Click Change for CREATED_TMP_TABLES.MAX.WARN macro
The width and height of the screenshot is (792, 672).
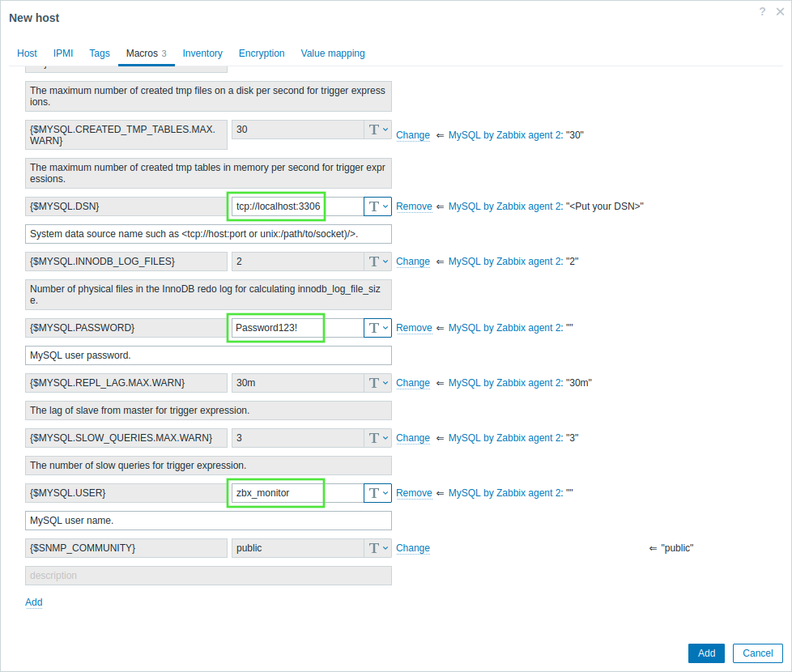click(x=413, y=134)
